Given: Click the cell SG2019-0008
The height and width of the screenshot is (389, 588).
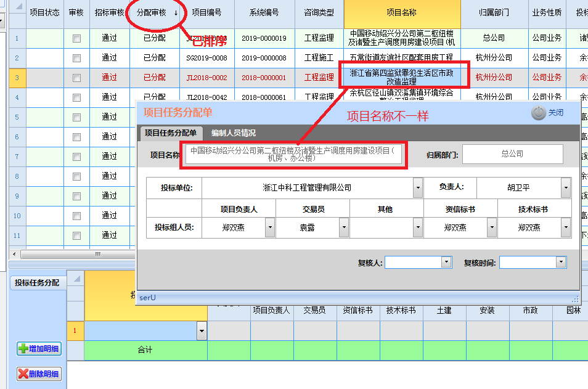Looking at the screenshot, I should tap(207, 58).
